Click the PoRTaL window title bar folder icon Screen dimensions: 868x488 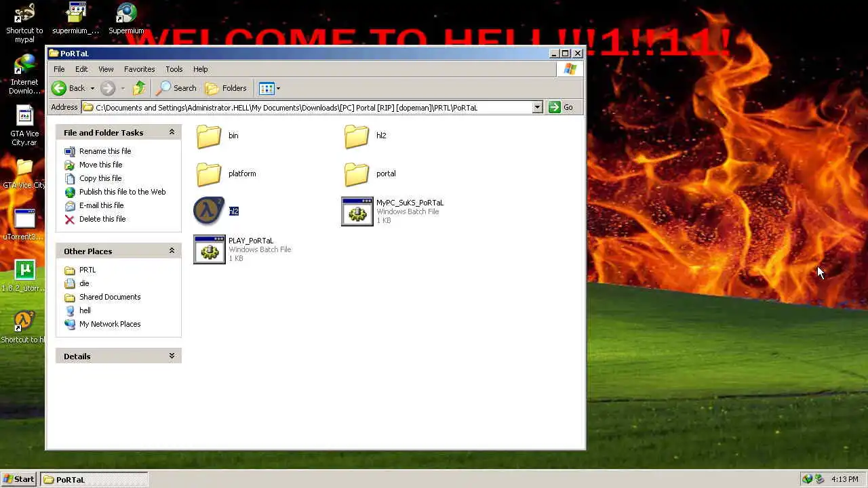54,53
